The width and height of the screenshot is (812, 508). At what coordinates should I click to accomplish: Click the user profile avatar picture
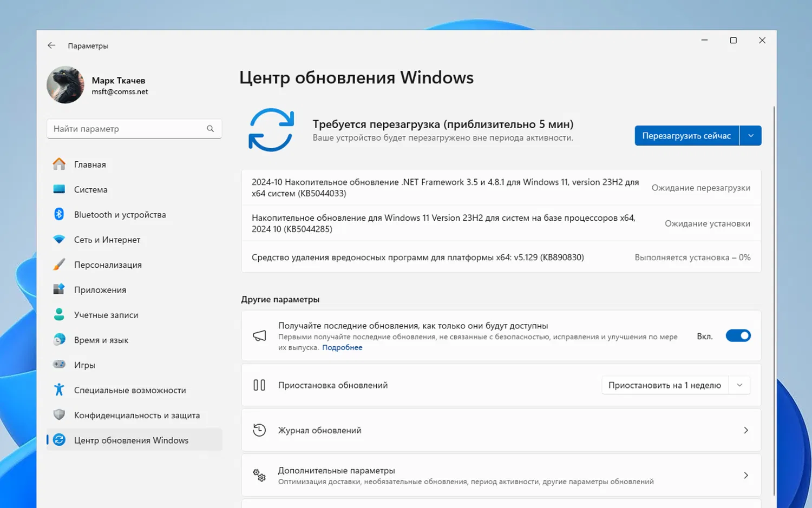[x=66, y=85]
